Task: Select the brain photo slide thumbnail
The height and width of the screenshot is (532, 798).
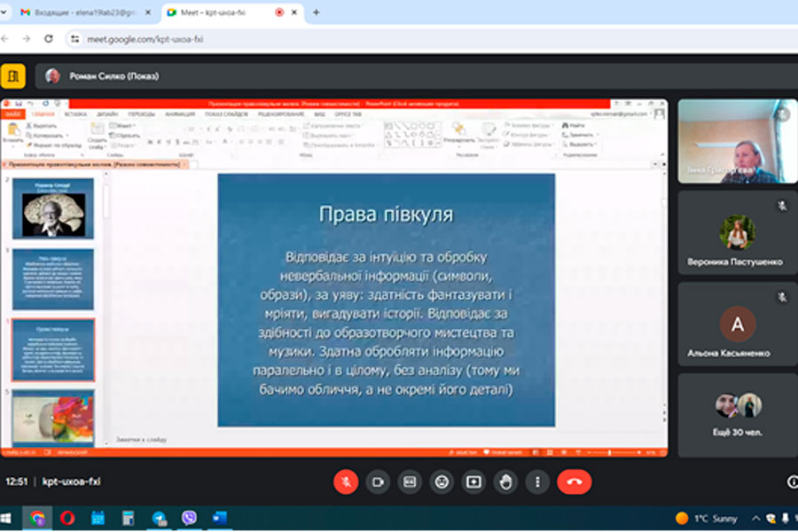Action: (x=53, y=208)
